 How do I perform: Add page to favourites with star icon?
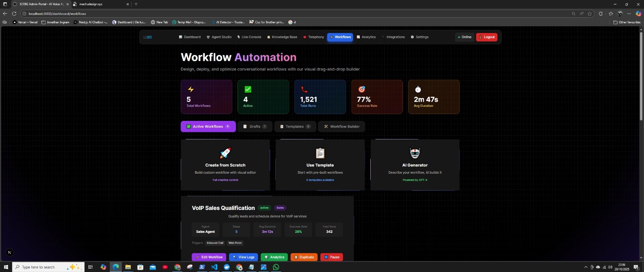click(590, 14)
